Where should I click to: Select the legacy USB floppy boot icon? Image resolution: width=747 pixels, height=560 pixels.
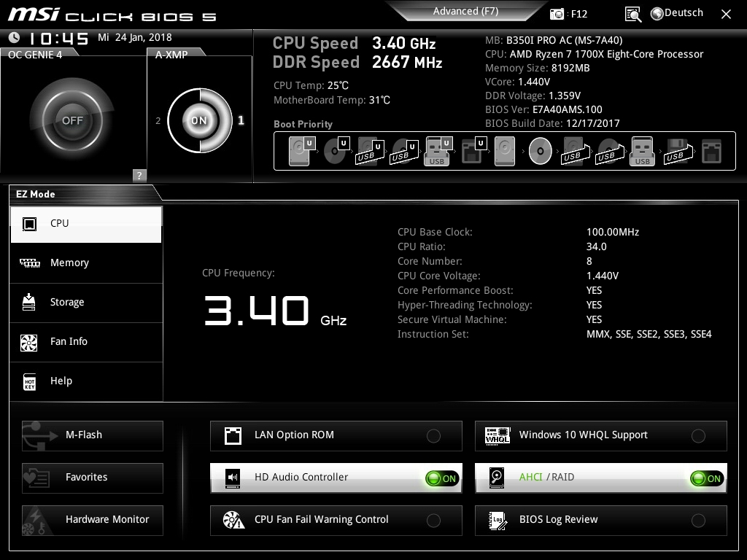(x=678, y=151)
